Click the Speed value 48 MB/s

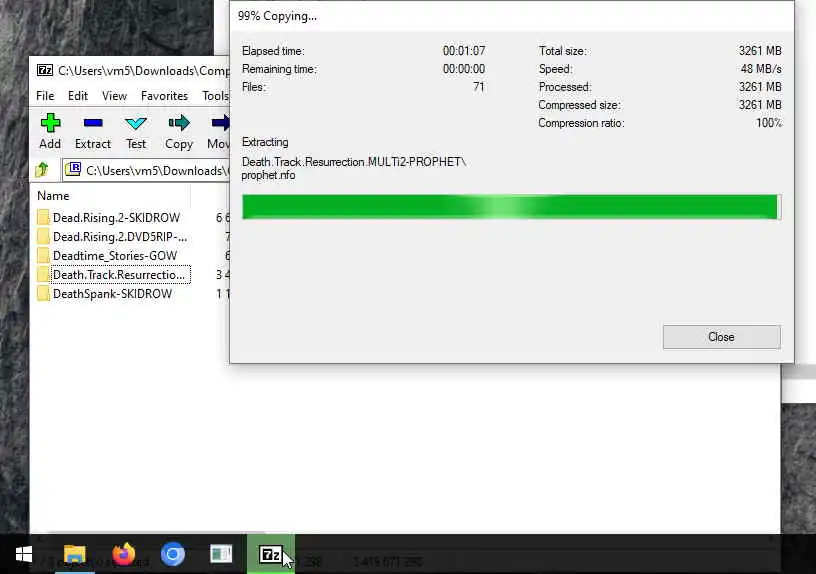click(761, 69)
